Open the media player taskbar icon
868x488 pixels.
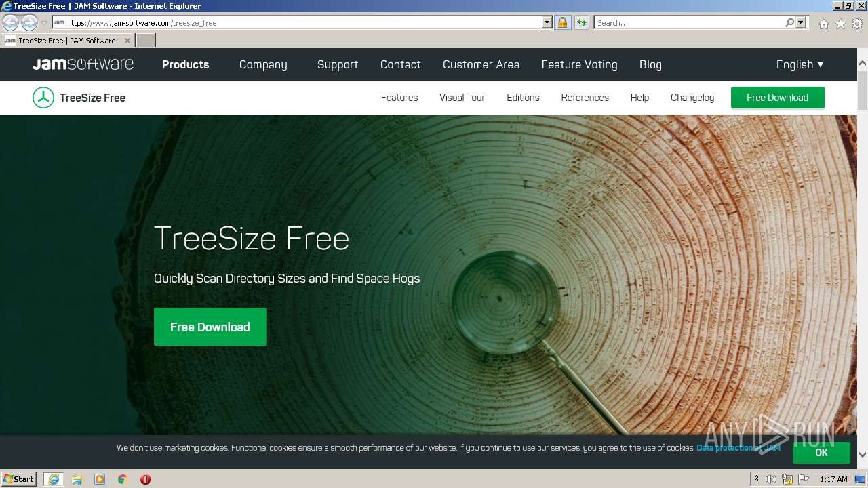click(x=100, y=479)
